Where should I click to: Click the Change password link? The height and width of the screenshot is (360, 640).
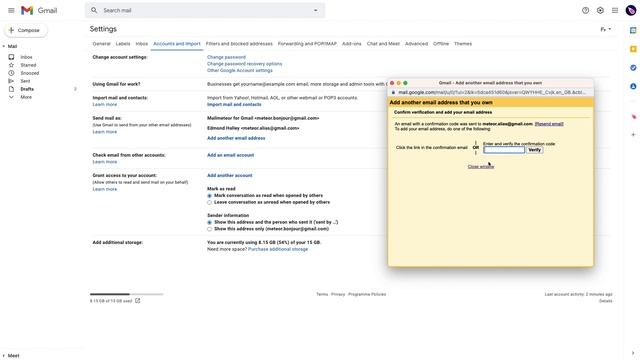tap(226, 57)
